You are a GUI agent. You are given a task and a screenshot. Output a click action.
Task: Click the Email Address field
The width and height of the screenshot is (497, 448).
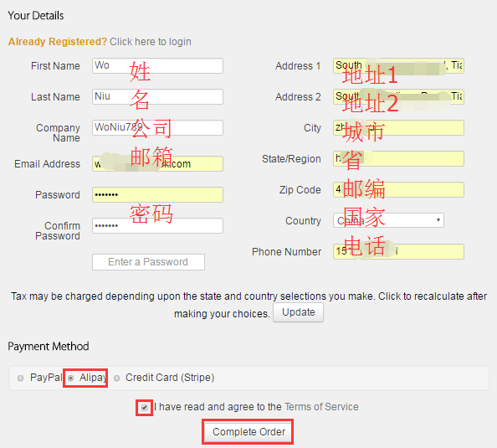click(157, 164)
